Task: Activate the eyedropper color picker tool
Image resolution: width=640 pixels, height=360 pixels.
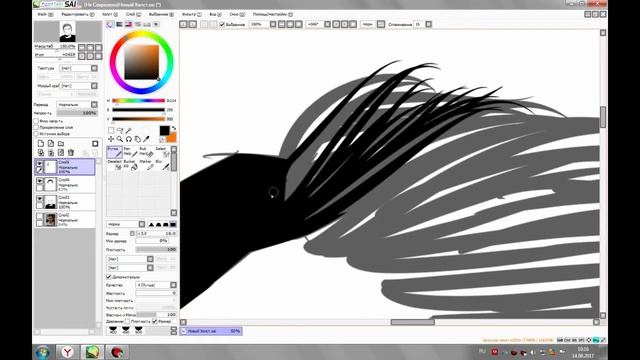Action: pyautogui.click(x=146, y=139)
